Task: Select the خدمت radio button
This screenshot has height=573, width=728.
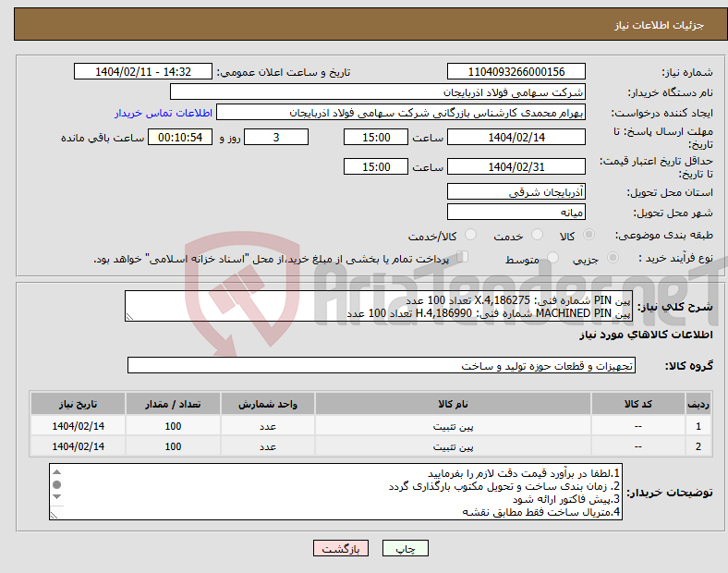Action: click(537, 235)
